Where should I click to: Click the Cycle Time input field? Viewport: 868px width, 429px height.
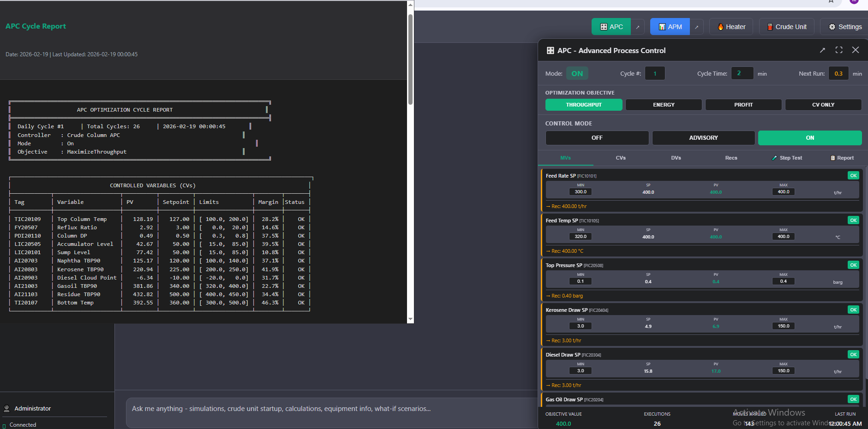click(742, 73)
